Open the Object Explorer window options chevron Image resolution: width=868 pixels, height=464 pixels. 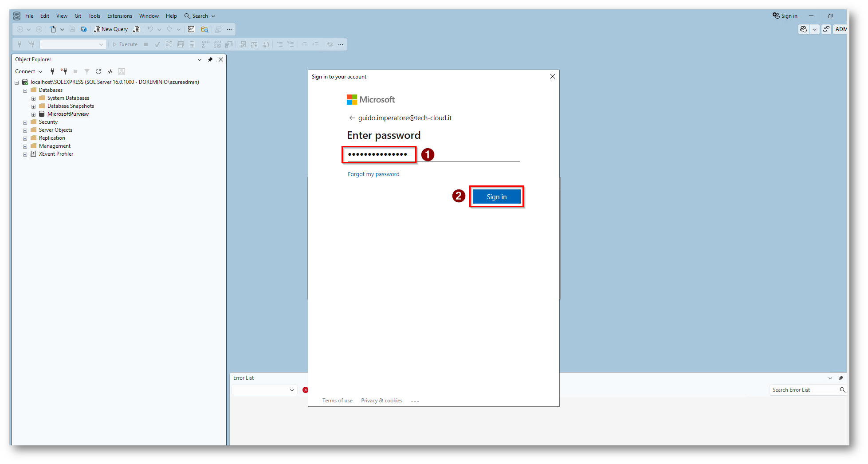(x=200, y=59)
